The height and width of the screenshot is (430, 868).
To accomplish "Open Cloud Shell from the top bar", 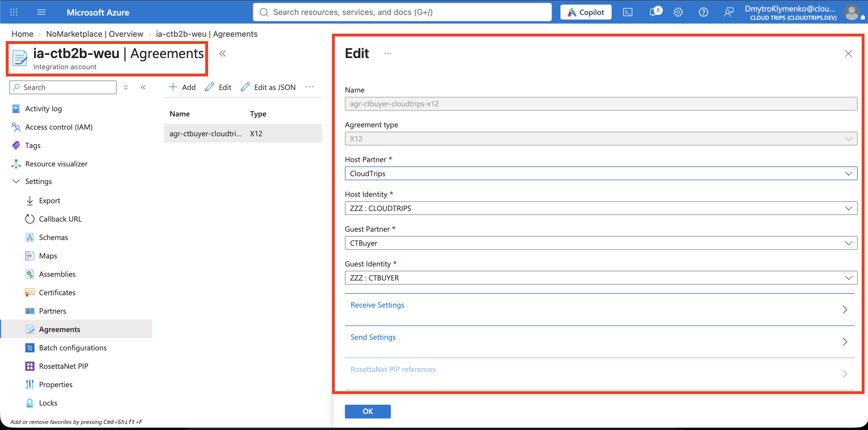I will coord(628,12).
